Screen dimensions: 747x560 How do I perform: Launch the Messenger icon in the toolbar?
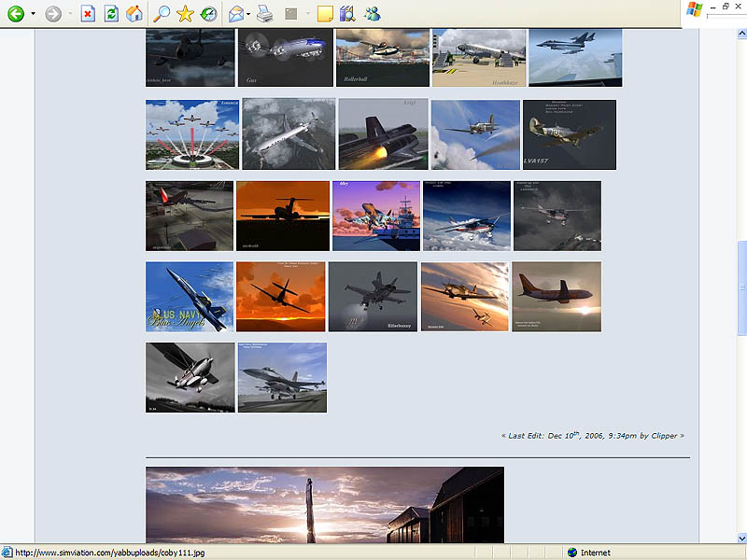pyautogui.click(x=373, y=14)
